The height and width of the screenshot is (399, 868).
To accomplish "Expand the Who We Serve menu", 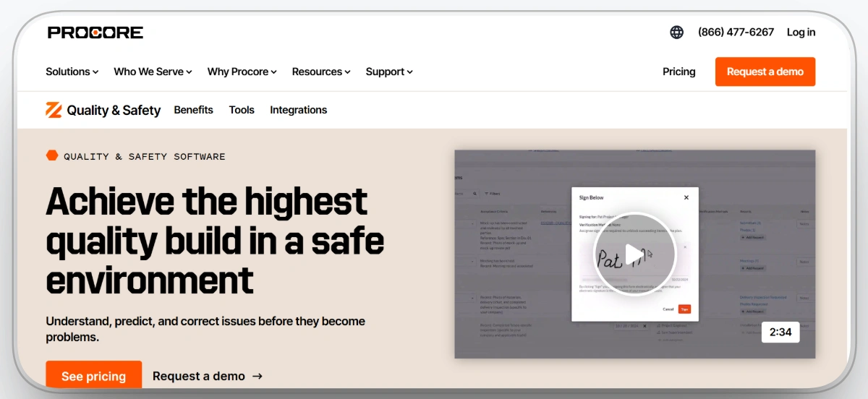I will (153, 72).
